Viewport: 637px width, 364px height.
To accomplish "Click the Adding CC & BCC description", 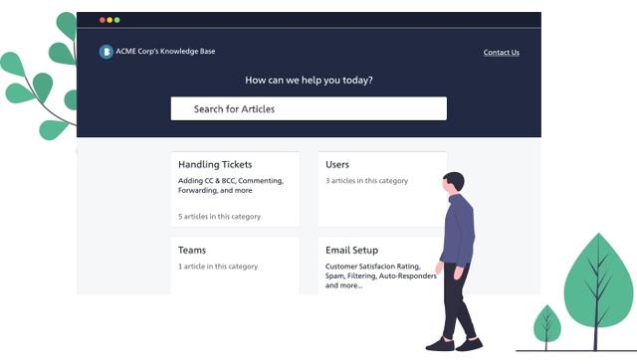I will (x=231, y=185).
